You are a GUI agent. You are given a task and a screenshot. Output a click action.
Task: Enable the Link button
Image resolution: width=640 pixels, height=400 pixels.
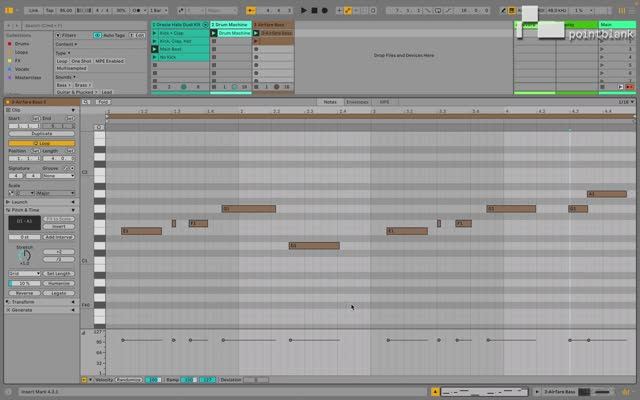pos(33,10)
